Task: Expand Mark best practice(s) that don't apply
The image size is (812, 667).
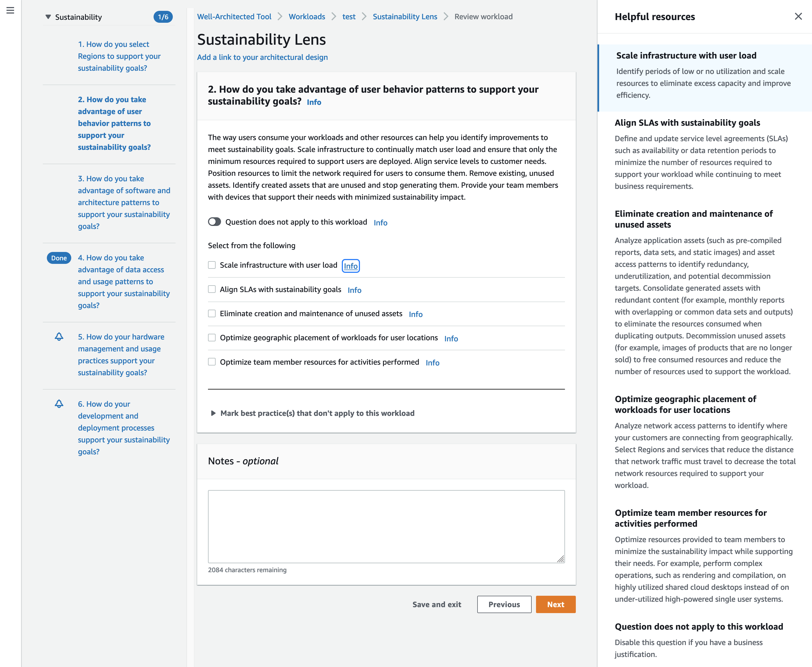Action: pos(313,413)
